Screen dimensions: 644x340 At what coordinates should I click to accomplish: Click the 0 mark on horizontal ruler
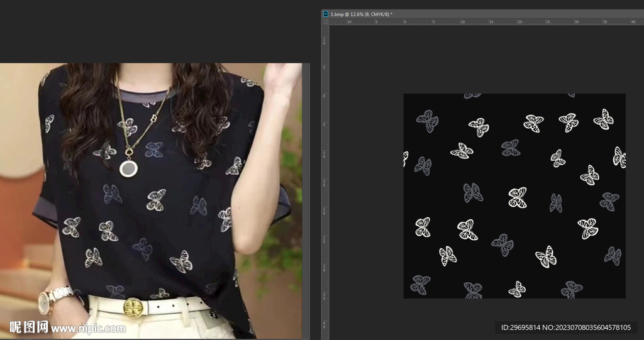404,21
